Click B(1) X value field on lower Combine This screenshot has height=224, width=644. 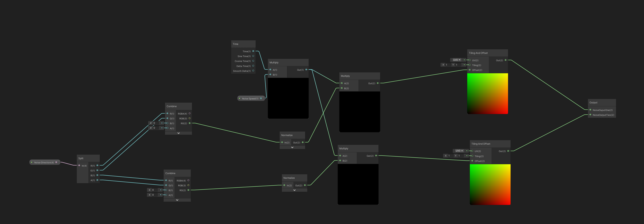[155, 190]
